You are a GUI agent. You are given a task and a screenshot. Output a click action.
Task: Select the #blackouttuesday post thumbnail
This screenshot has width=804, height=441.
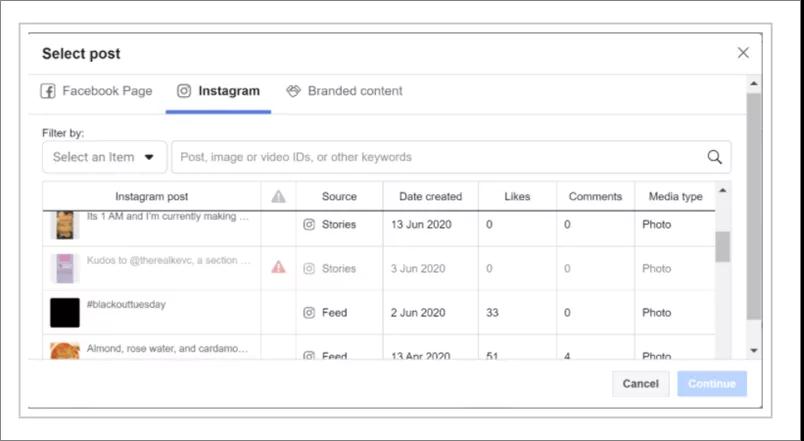(x=65, y=313)
